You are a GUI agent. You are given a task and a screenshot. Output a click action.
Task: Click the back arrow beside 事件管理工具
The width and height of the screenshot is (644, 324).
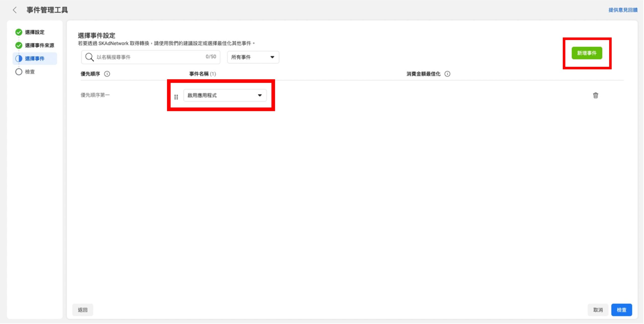click(x=15, y=10)
